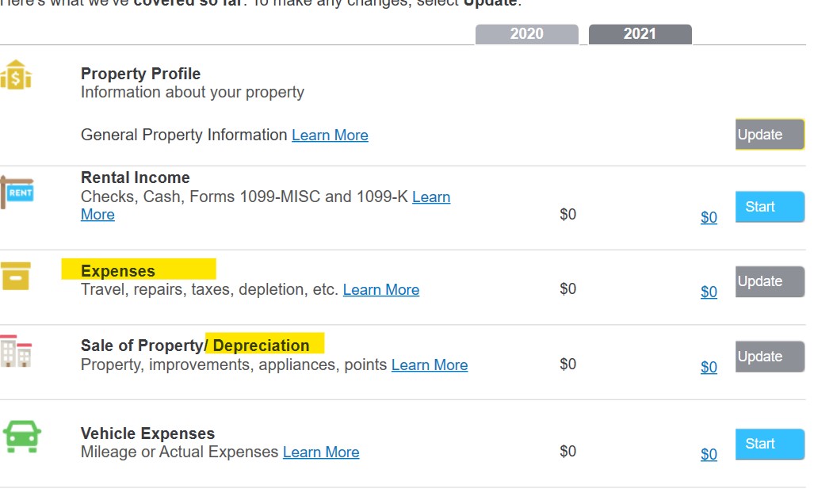833x504 pixels.
Task: Switch to the 2021 column tab
Action: [x=640, y=34]
